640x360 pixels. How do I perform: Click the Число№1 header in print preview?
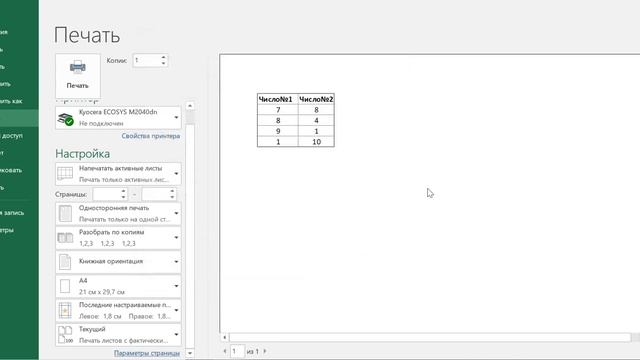pos(278,99)
